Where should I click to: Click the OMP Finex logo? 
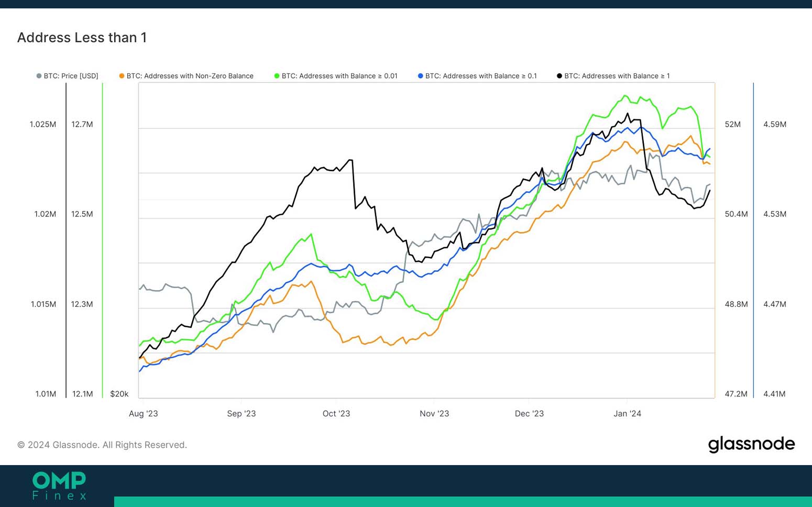pos(59,486)
